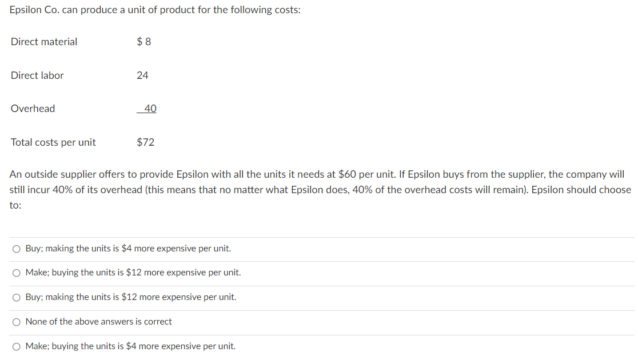Screen dimensions: 638x364
Task: Click the Direct labor row label
Action: pyautogui.click(x=37, y=75)
